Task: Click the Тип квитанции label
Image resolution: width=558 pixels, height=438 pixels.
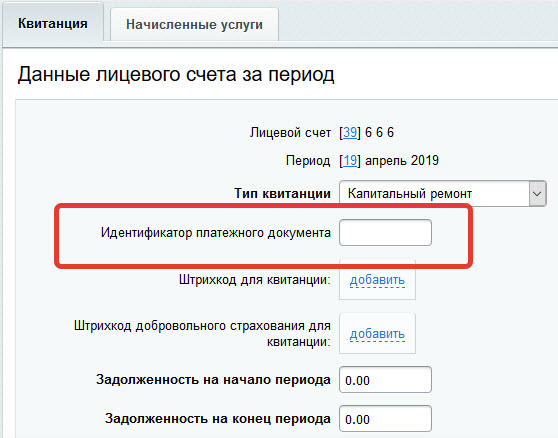Action: 283,194
